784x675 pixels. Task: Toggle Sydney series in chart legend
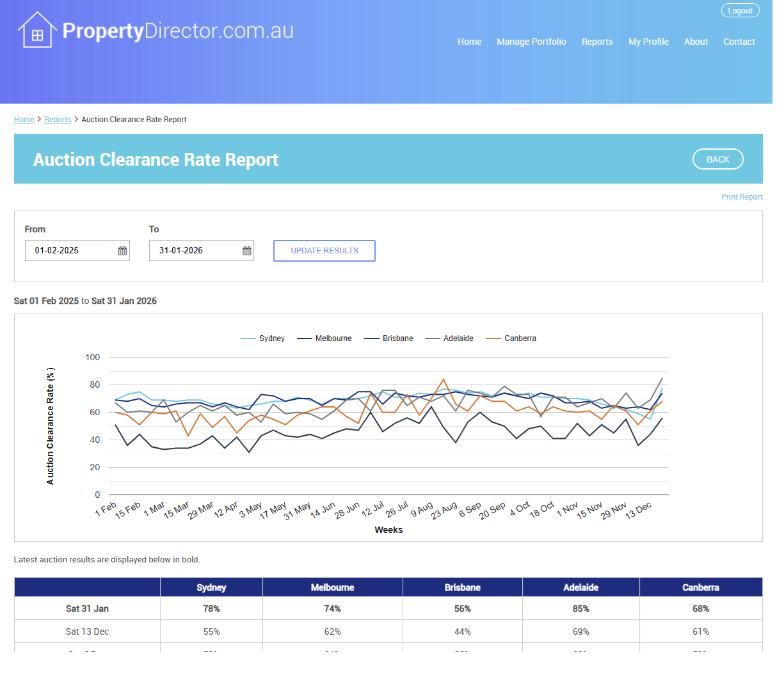point(263,338)
